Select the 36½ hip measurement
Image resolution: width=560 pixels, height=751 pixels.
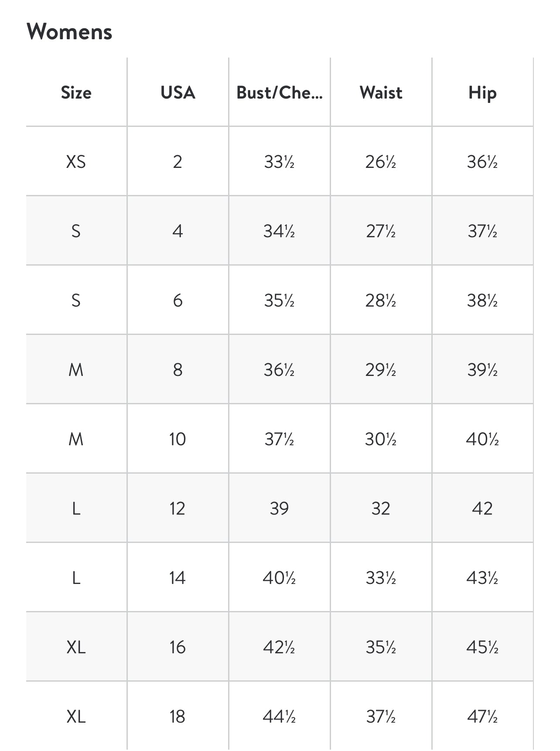(x=482, y=162)
